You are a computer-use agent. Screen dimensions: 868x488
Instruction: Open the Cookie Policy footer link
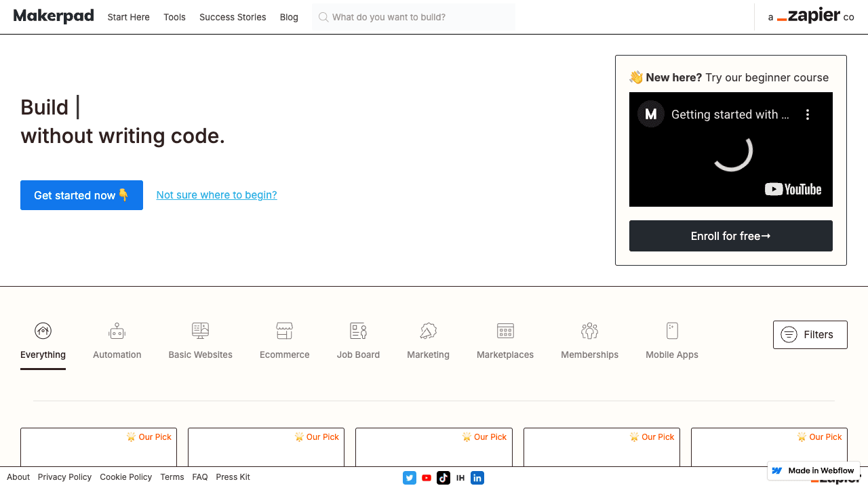click(x=126, y=477)
